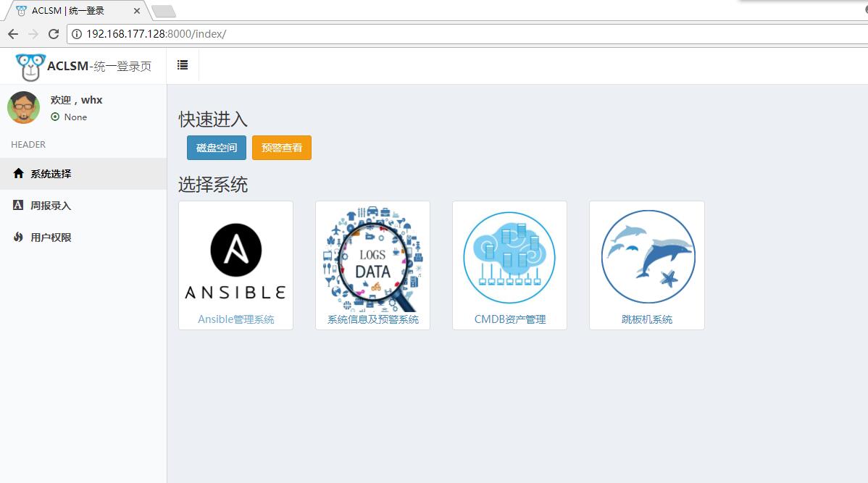Screen dimensions: 868x483
Task: Focus the address bar URL field
Action: 467,34
